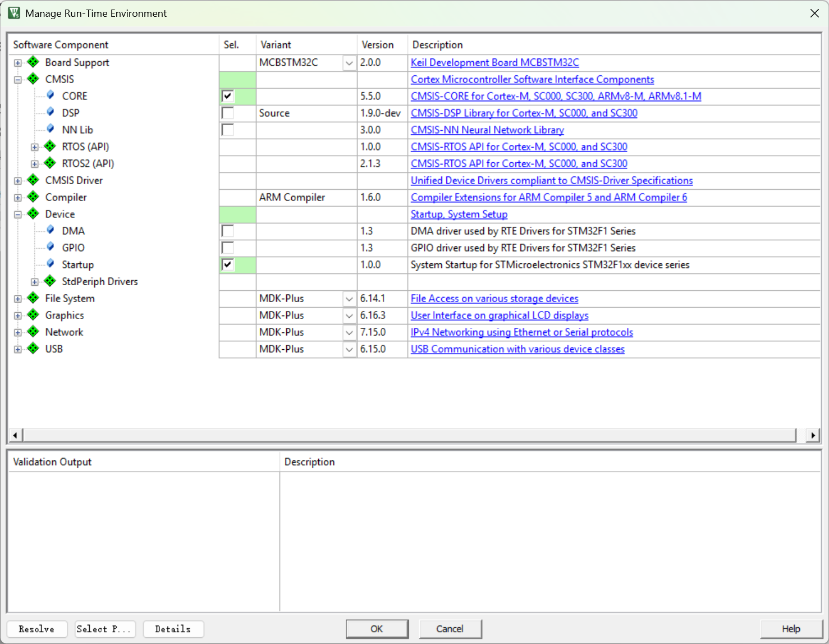Click the Device green diamond icon

click(x=34, y=213)
